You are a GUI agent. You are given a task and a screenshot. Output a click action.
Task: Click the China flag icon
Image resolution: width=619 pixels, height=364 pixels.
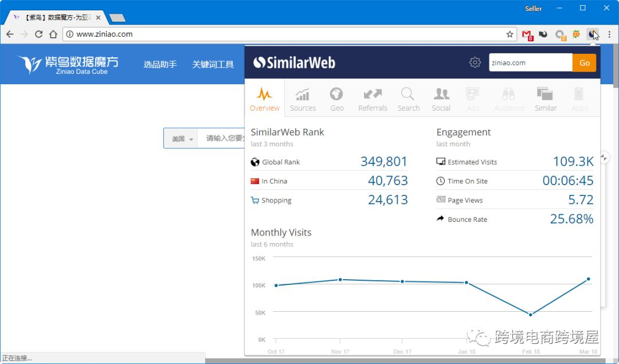click(254, 181)
